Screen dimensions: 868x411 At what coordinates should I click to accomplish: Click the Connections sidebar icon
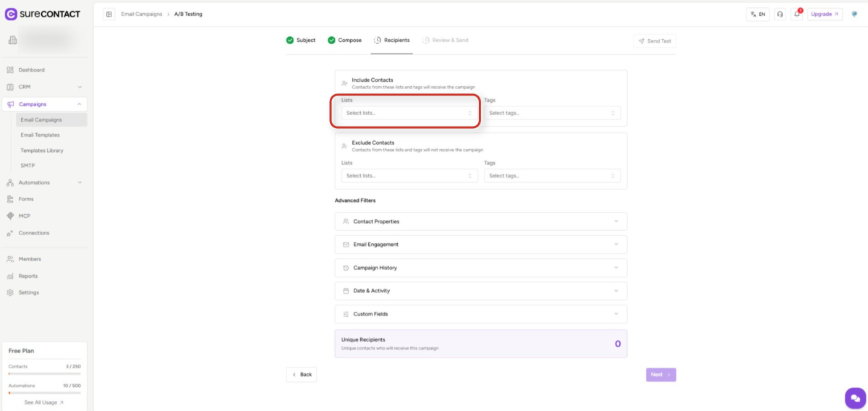point(10,233)
